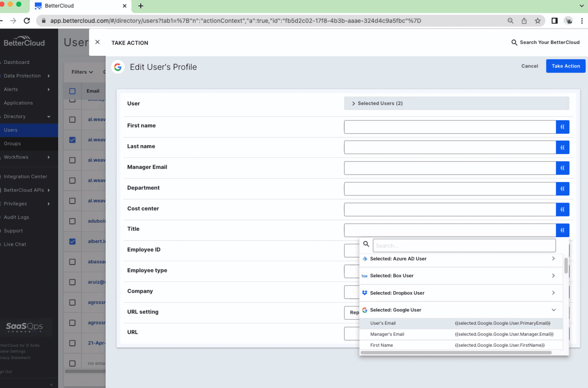Close the Take Action panel with X
This screenshot has width=588, height=388.
(x=97, y=42)
